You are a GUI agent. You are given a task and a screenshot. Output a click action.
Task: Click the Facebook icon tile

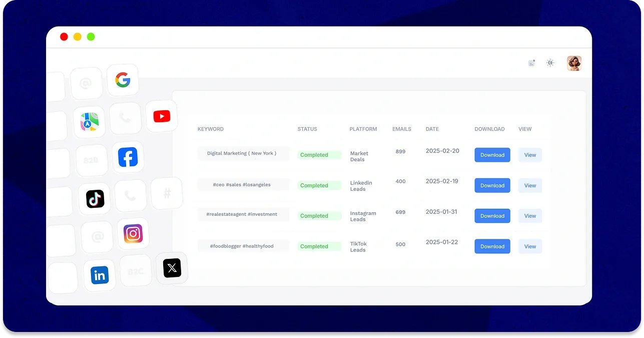click(x=128, y=157)
